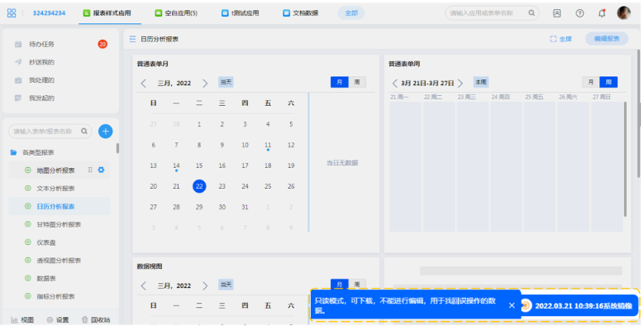Image resolution: width=644 pixels, height=326 pixels.
Task: Click the blue plus add button
Action: coord(106,131)
